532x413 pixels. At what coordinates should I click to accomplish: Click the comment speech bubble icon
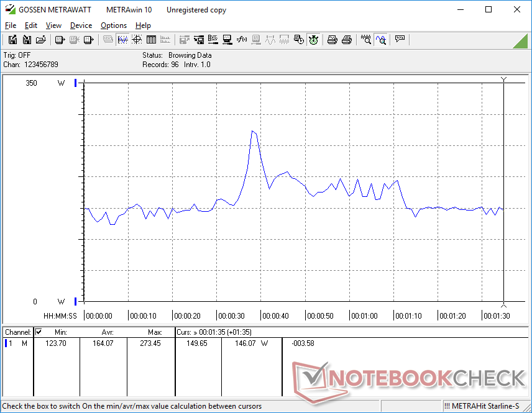tap(400, 40)
